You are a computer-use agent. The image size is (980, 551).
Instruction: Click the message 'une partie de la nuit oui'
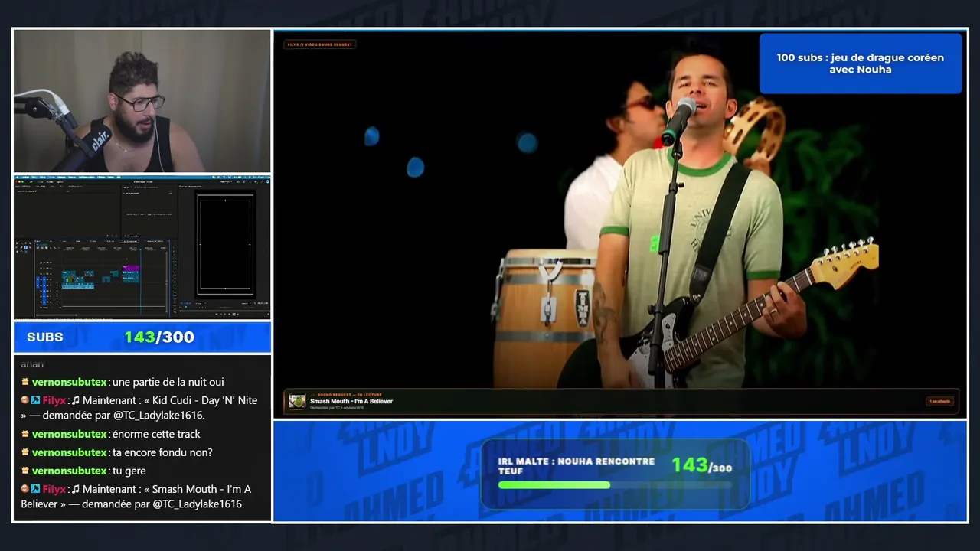click(x=168, y=382)
